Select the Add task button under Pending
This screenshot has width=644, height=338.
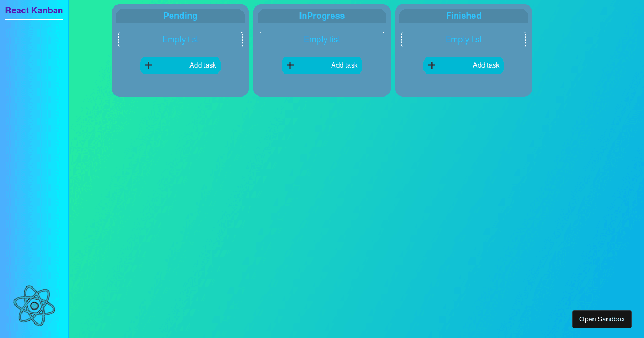click(180, 65)
